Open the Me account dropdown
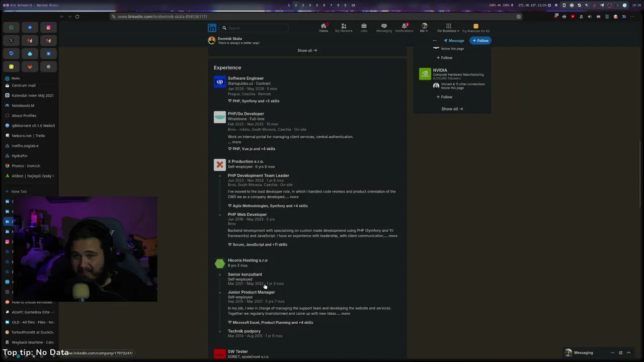This screenshot has width=644, height=362. click(424, 28)
